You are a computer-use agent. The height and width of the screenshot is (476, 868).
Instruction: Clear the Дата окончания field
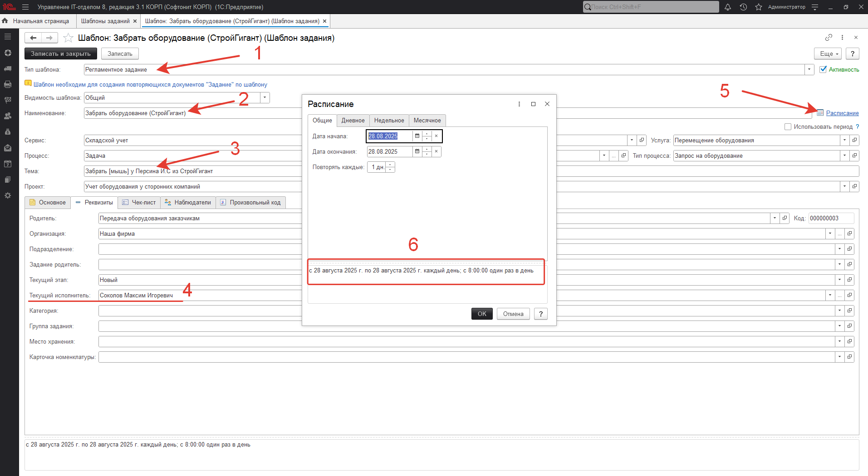pyautogui.click(x=436, y=151)
